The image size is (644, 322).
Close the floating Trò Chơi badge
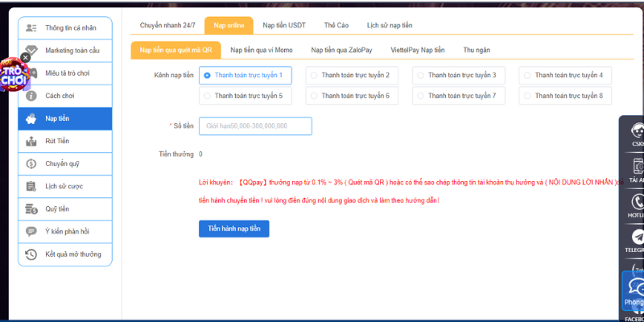pyautogui.click(x=25, y=58)
